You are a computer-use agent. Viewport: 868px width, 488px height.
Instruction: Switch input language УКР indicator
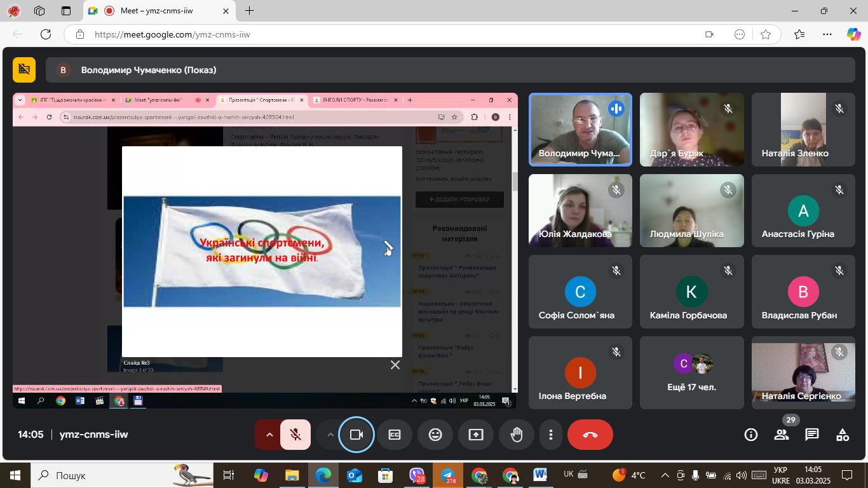click(781, 475)
